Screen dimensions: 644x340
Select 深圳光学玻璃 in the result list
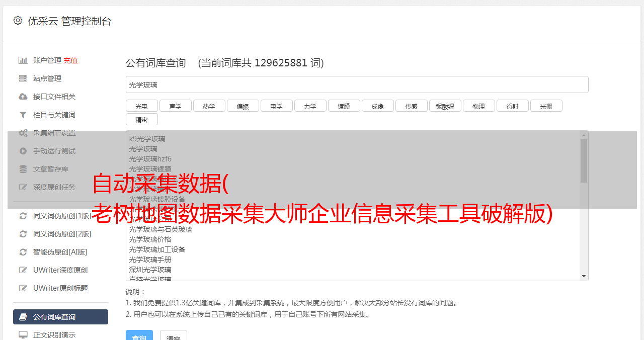[150, 270]
